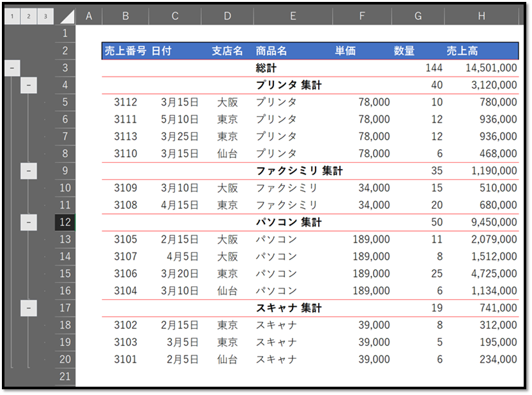Select column E header

293,15
